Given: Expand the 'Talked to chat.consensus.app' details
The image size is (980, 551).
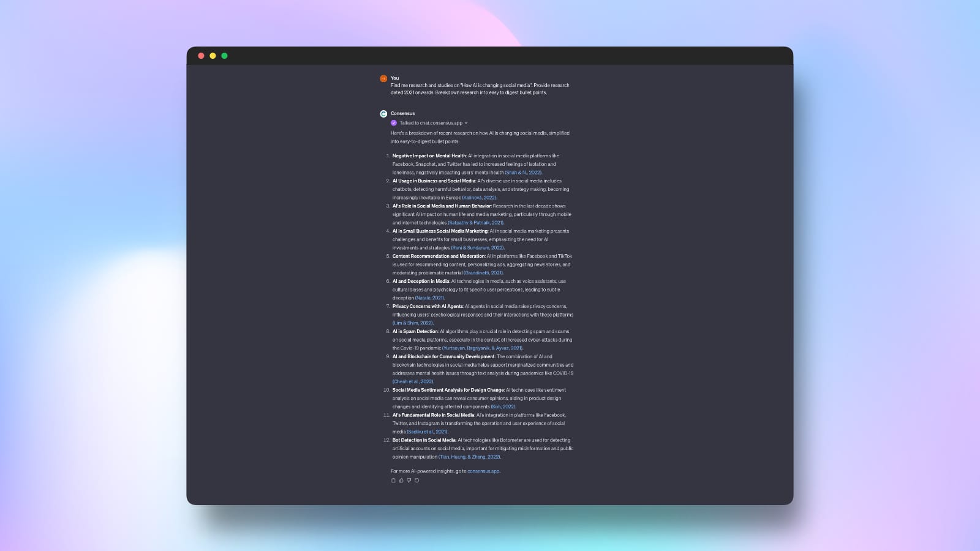Looking at the screenshot, I should point(434,123).
